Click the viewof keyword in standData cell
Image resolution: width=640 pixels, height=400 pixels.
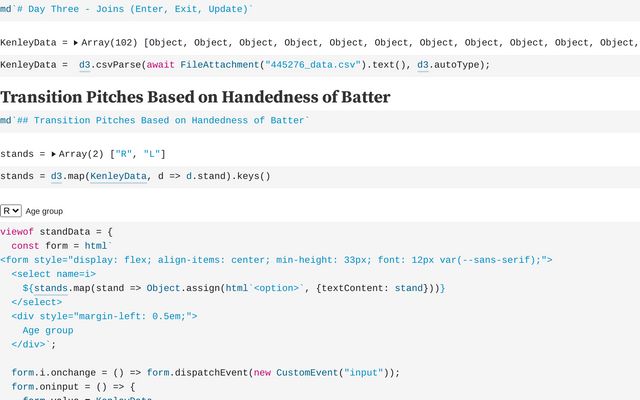(17, 231)
